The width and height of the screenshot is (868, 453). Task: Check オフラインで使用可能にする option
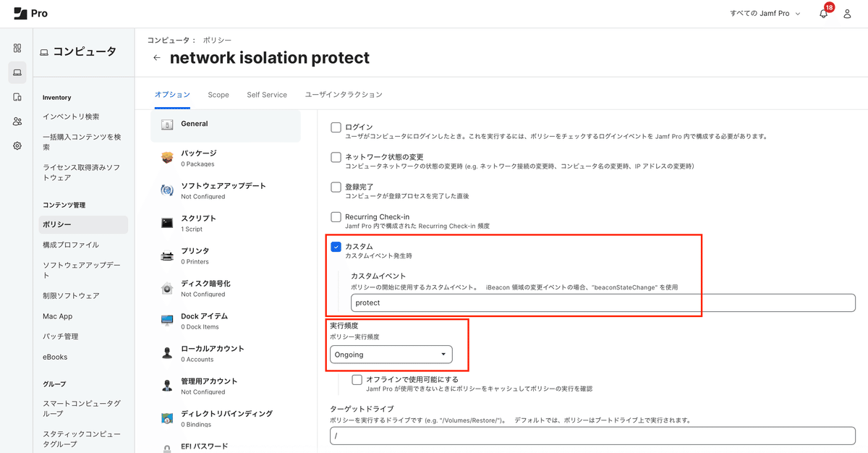coord(357,379)
